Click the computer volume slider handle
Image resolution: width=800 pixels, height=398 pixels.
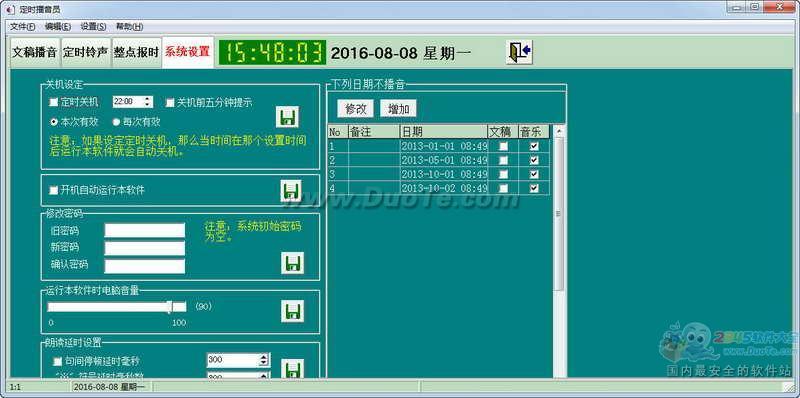pos(170,307)
